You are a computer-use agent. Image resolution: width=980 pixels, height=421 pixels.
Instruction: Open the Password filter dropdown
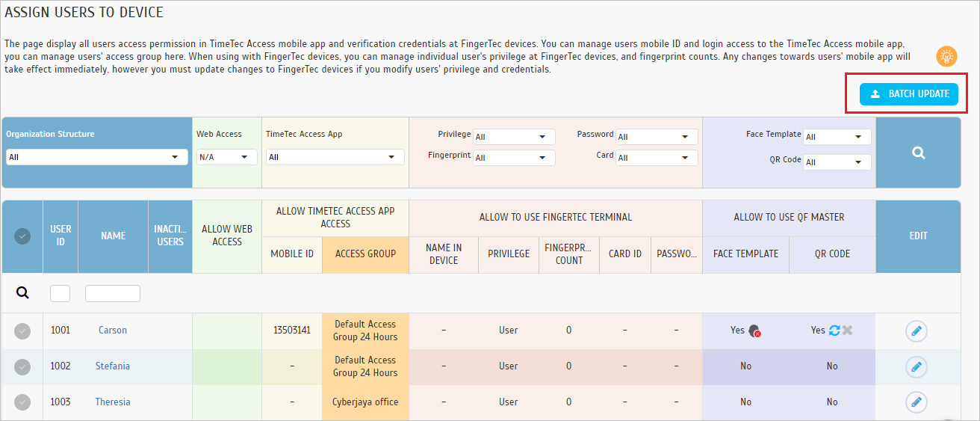[x=657, y=137]
